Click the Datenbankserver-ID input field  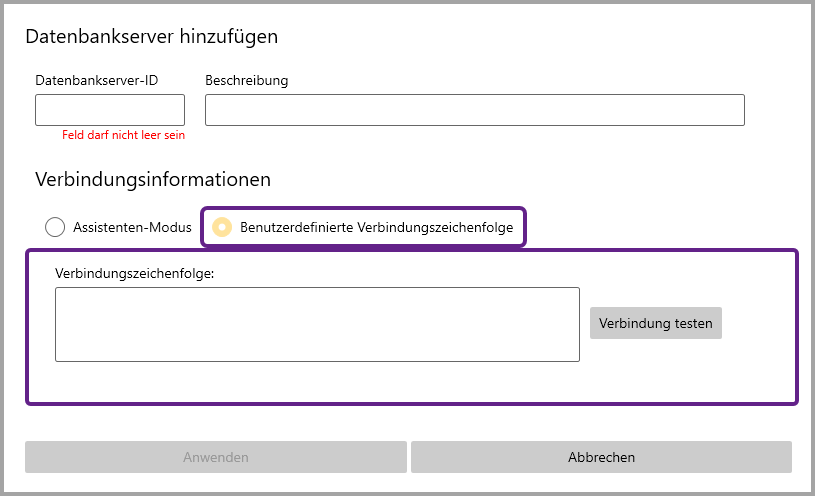click(x=110, y=110)
